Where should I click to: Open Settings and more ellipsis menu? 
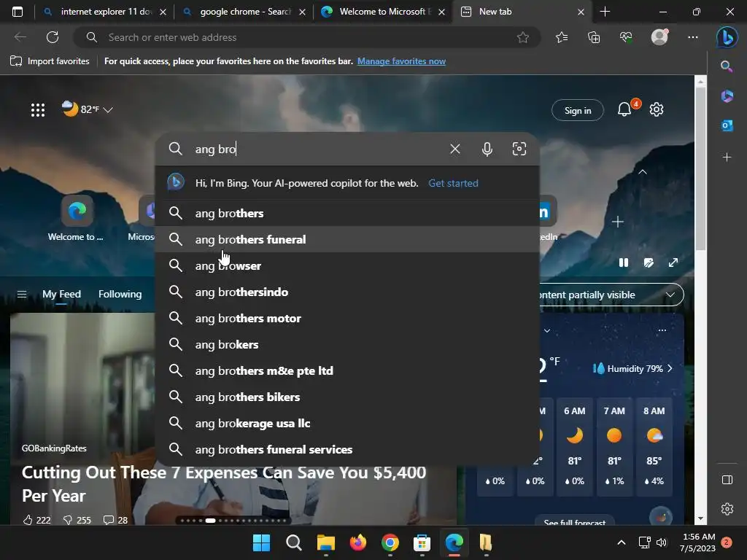click(x=693, y=37)
